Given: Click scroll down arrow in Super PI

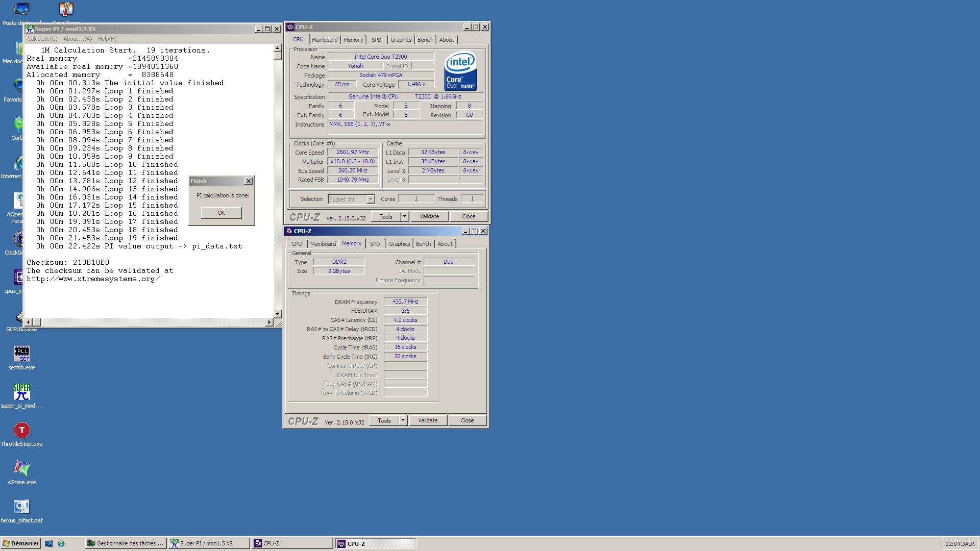Looking at the screenshot, I should coord(278,314).
